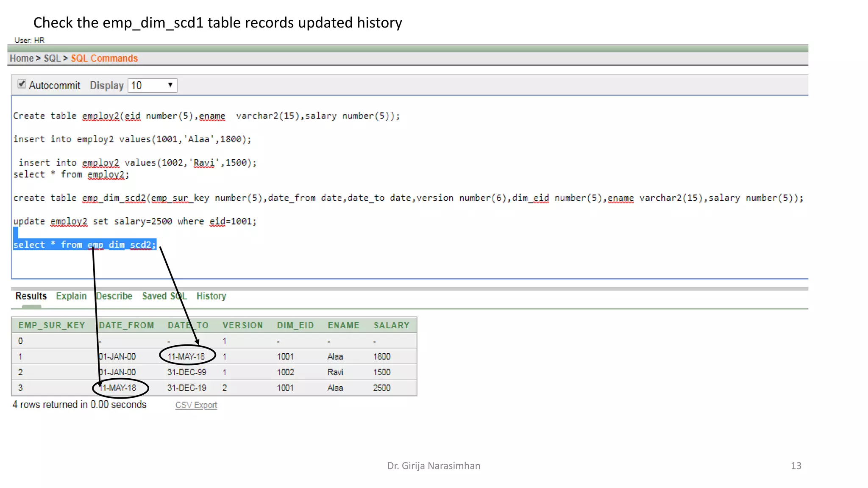The height and width of the screenshot is (488, 868).
Task: Click the select * from employ2 line
Action: 71,175
